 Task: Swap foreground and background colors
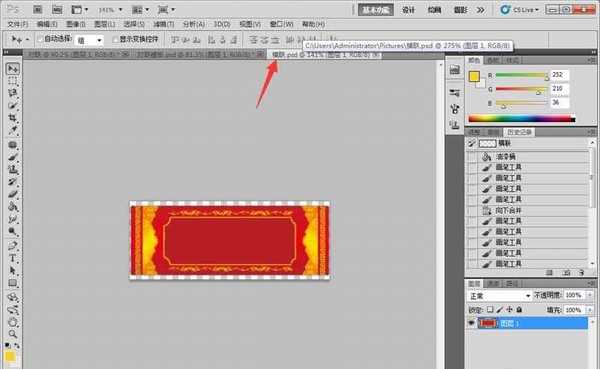pos(17,346)
